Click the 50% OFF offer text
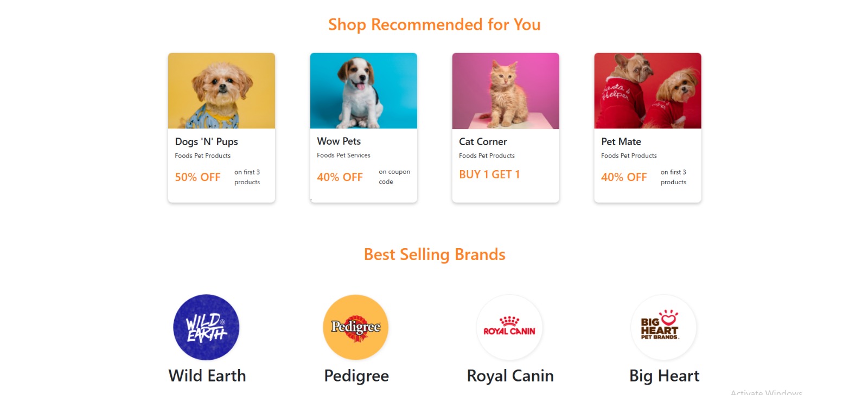868x395 pixels. pos(197,177)
